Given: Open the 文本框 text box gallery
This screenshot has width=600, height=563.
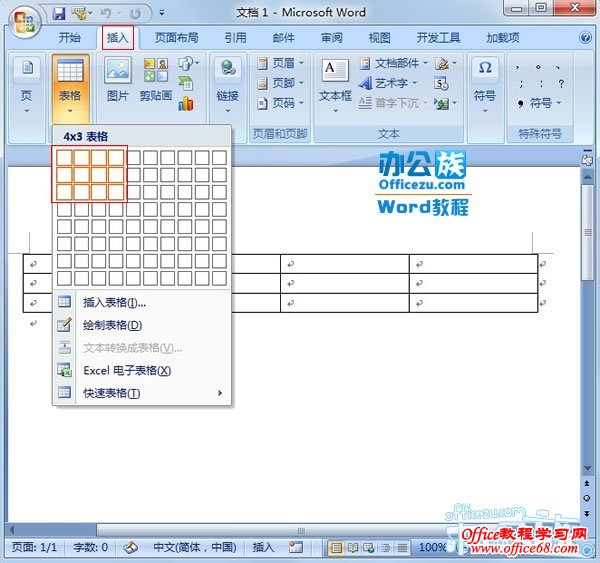Looking at the screenshot, I should [x=335, y=86].
